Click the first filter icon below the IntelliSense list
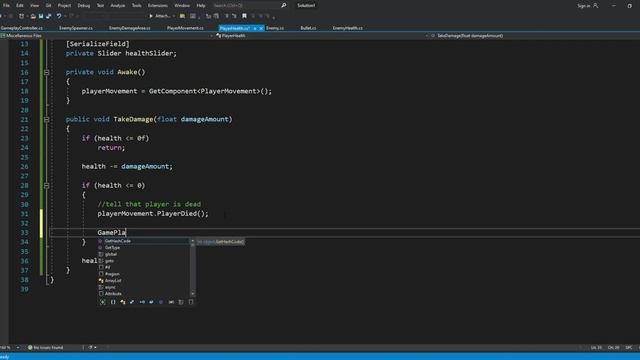The height and width of the screenshot is (360, 640). point(102,302)
